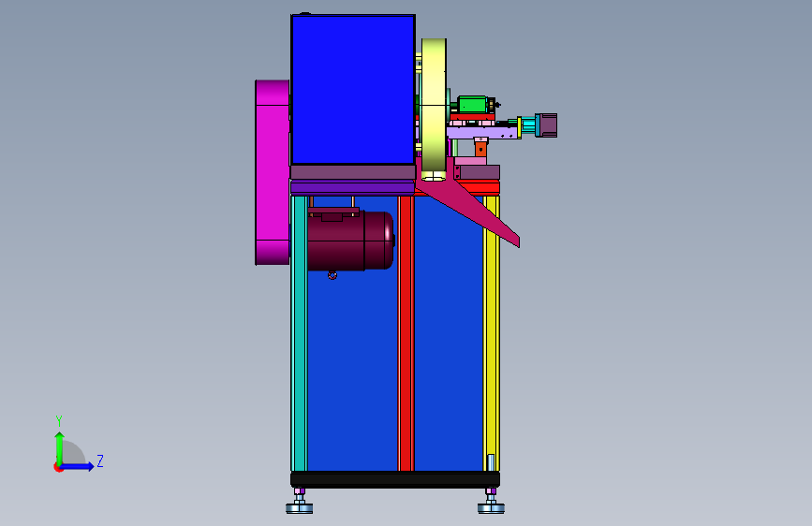Viewport: 812px width, 526px height.
Task: Select the crimson angled discharge chute
Action: click(x=468, y=204)
